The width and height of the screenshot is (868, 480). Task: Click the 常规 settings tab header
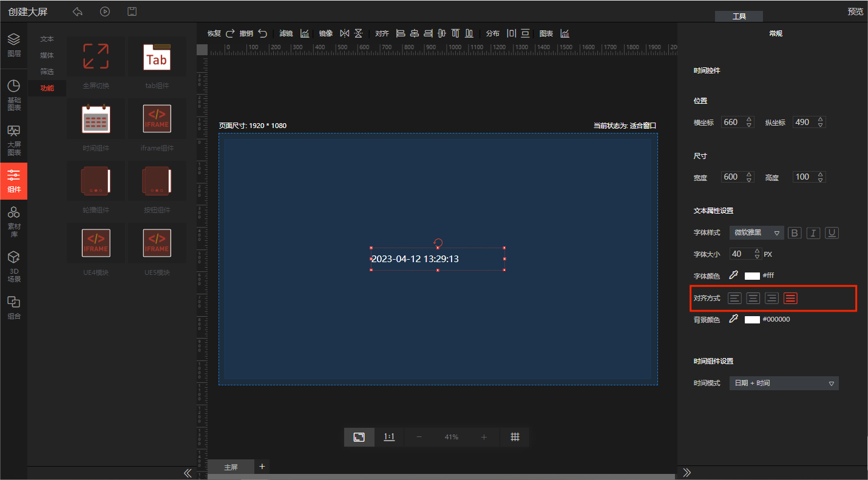click(776, 33)
